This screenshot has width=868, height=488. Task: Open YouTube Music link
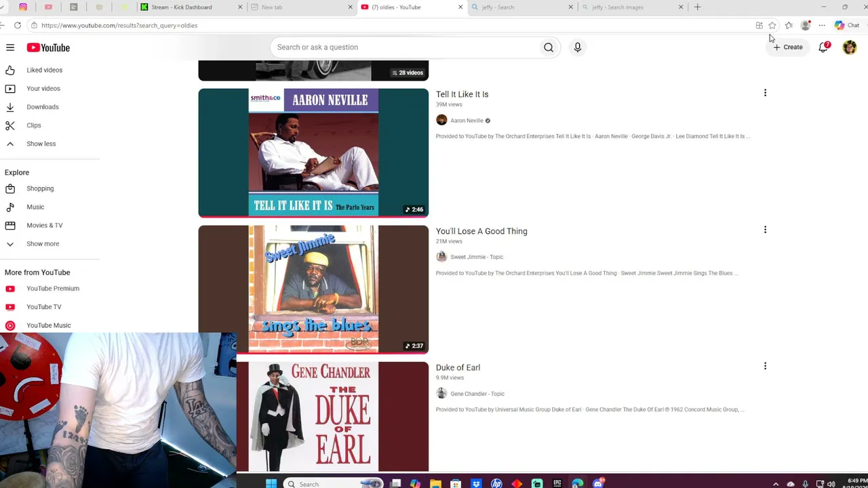pos(50,325)
